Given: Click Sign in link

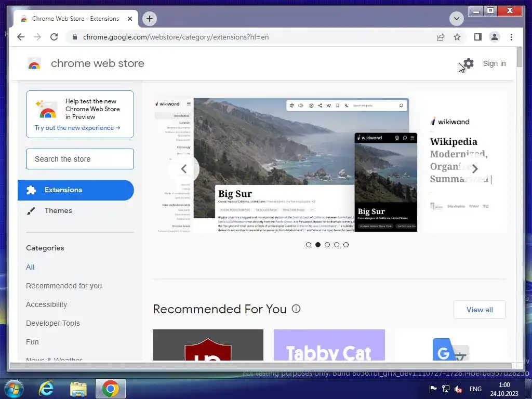Looking at the screenshot, I should [495, 63].
